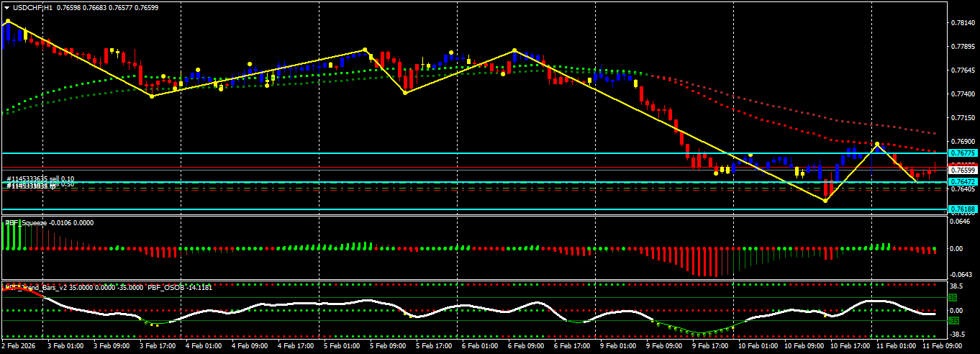
Task: Click the 6 Feb 09:00 time axis label
Action: click(527, 346)
